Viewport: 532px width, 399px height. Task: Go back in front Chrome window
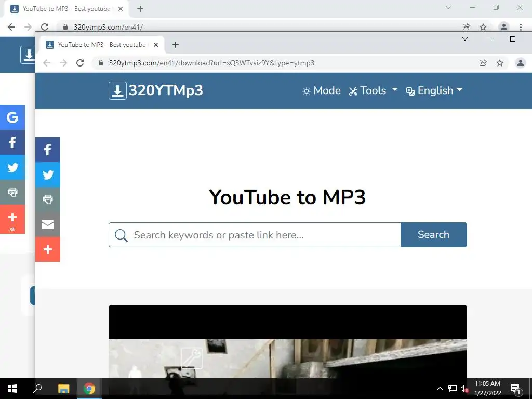(47, 63)
